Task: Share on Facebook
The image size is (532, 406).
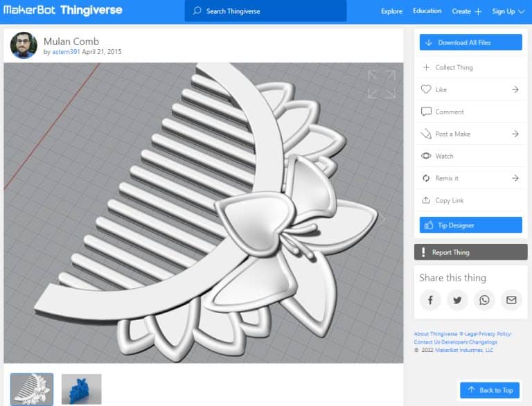Action: click(x=430, y=300)
